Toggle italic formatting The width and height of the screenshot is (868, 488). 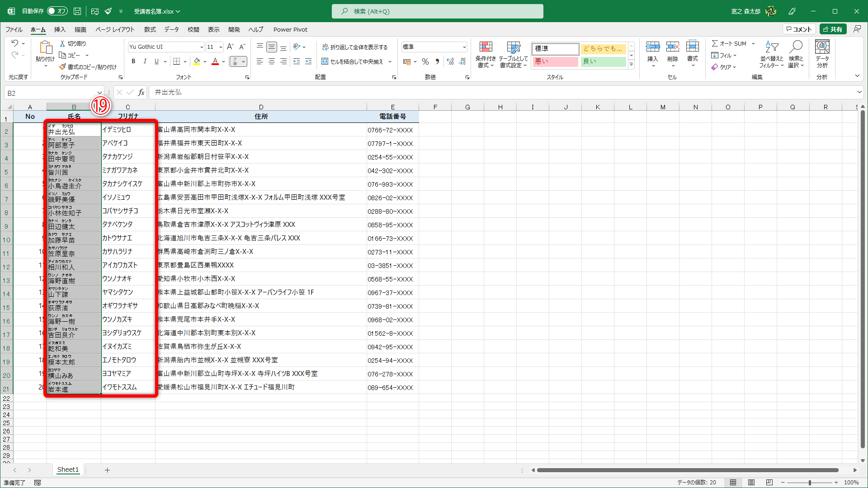[x=145, y=61]
